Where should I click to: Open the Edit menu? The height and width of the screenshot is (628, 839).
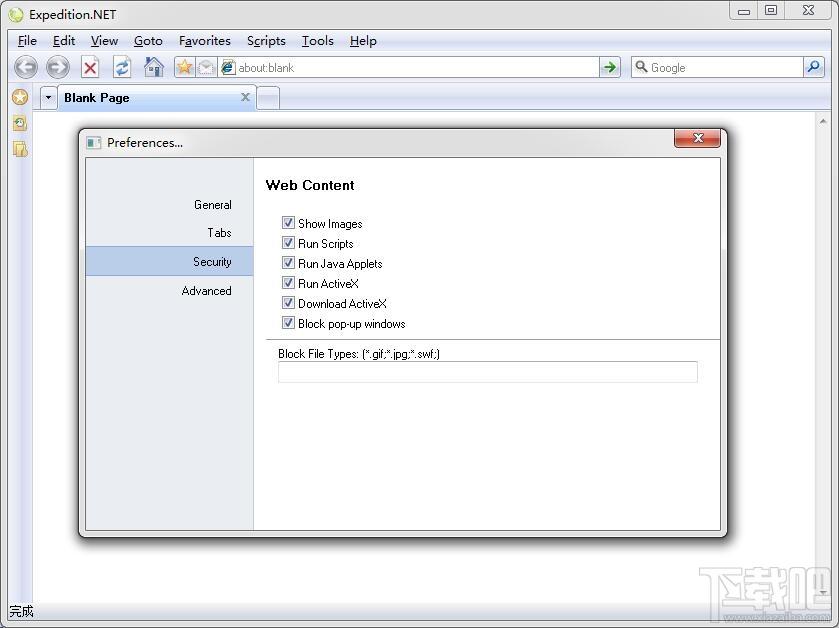point(64,41)
